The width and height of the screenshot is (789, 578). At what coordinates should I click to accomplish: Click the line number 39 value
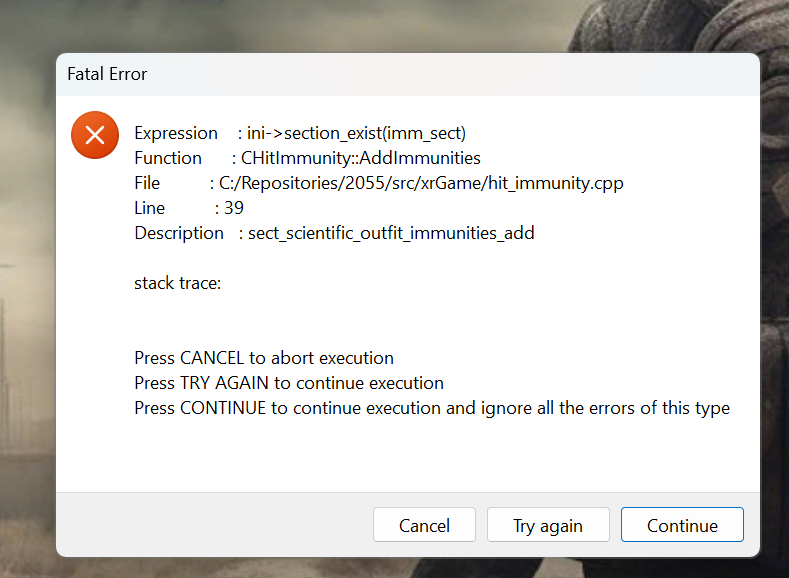tap(234, 208)
